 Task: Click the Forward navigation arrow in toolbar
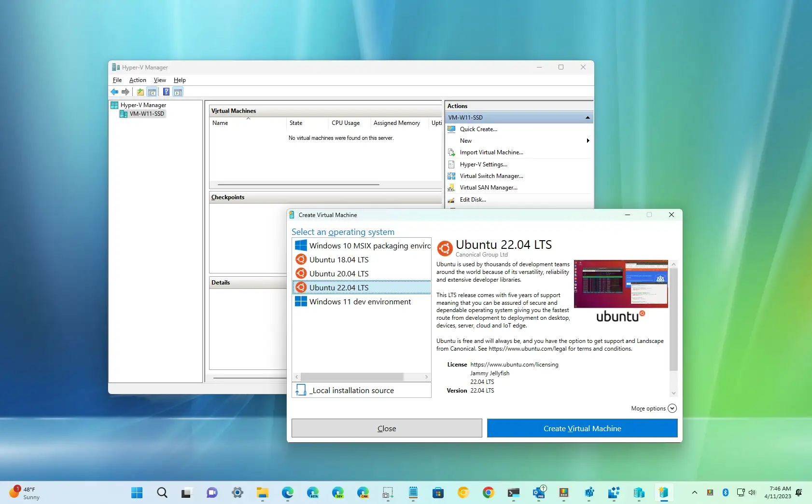126,92
